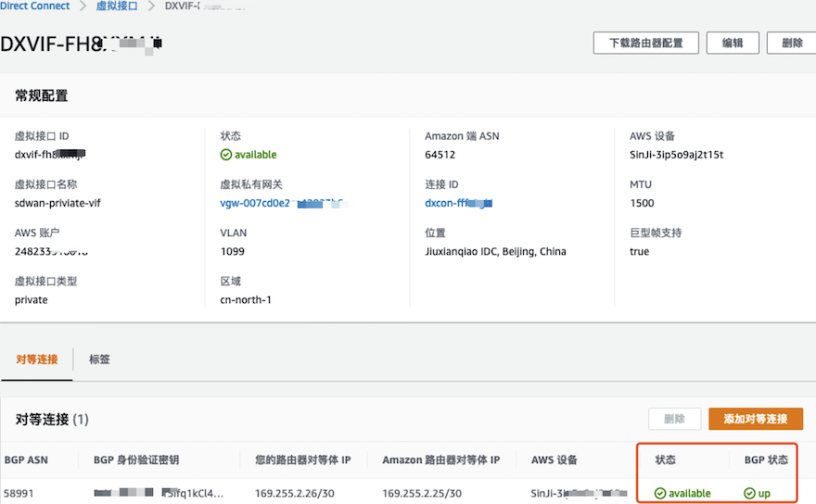Click the orange 添加对等连接 button

click(x=756, y=419)
